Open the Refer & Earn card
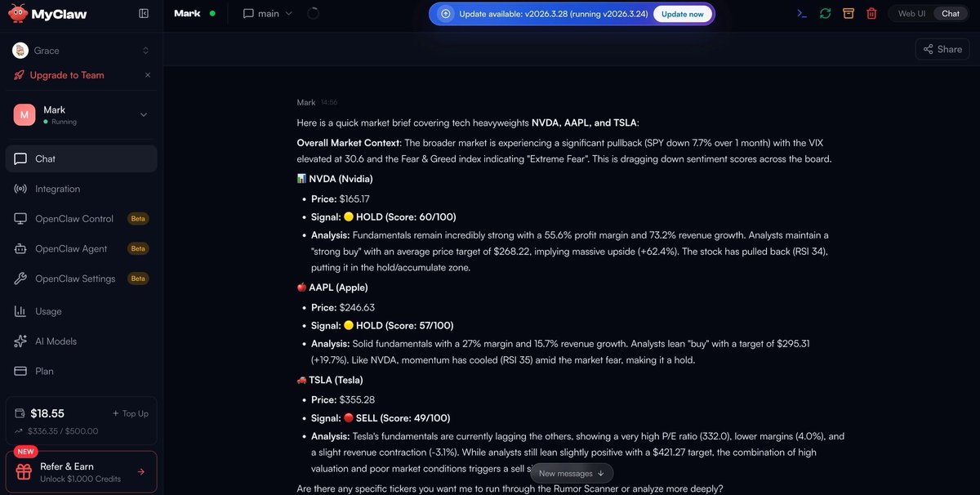This screenshot has height=495, width=980. click(x=81, y=471)
